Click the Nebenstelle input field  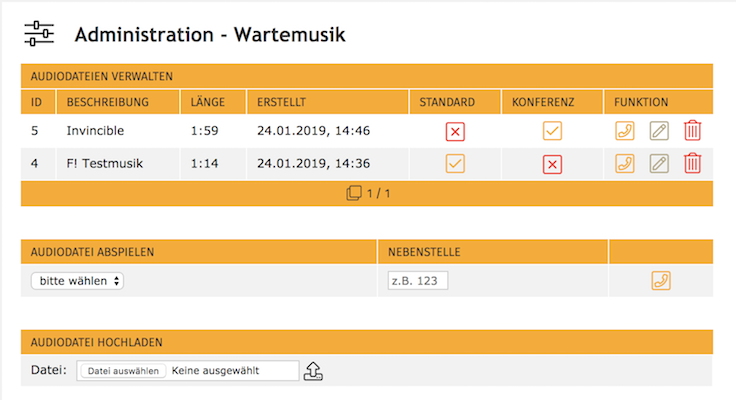click(418, 281)
